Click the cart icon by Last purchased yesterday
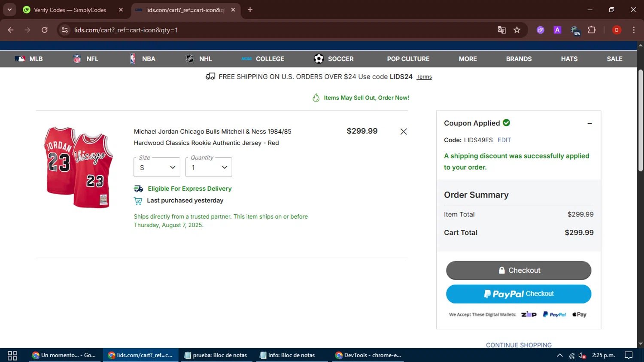The image size is (644, 362). tap(138, 201)
